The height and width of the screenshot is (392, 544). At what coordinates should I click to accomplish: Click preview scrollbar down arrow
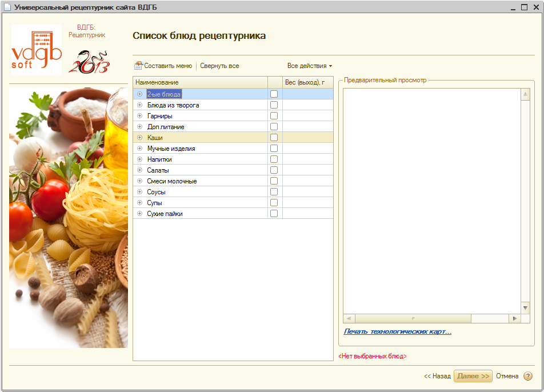(525, 308)
